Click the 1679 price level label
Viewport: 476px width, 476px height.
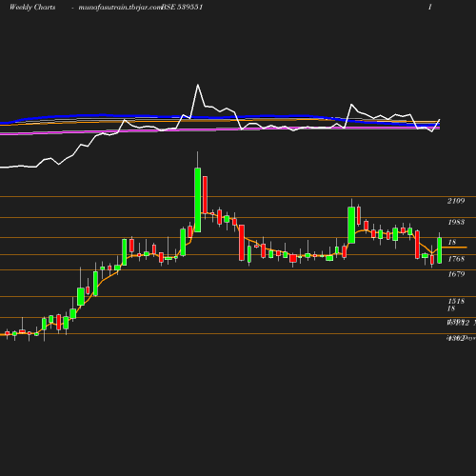click(x=456, y=274)
